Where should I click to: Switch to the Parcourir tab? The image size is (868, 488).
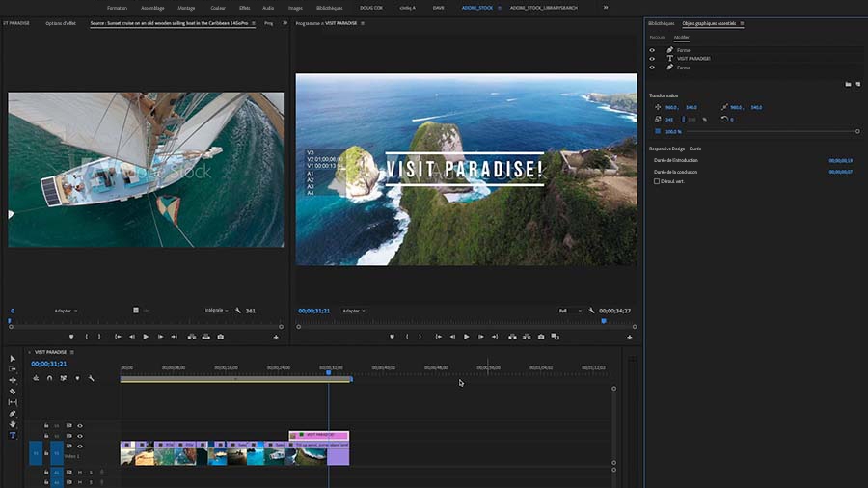tap(657, 38)
